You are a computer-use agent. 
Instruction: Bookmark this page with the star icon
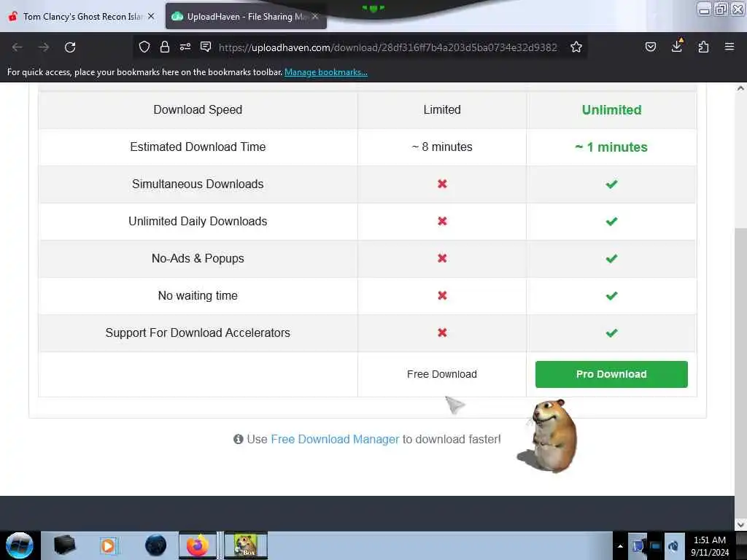(576, 47)
